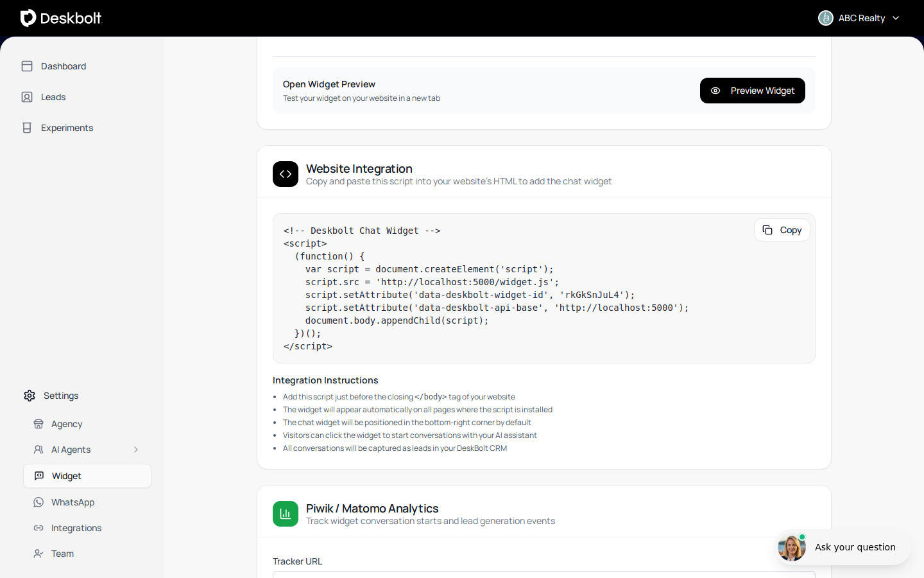Click the WhatsApp icon
This screenshot has height=578, width=924.
(x=38, y=502)
